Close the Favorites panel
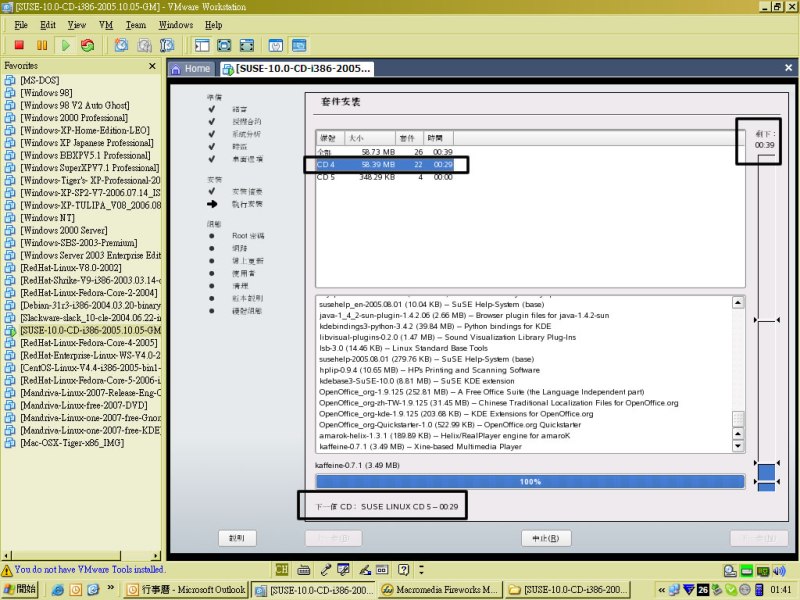 tap(156, 65)
